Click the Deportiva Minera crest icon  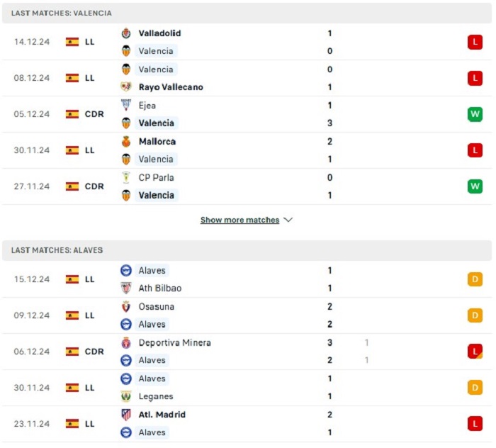(126, 342)
